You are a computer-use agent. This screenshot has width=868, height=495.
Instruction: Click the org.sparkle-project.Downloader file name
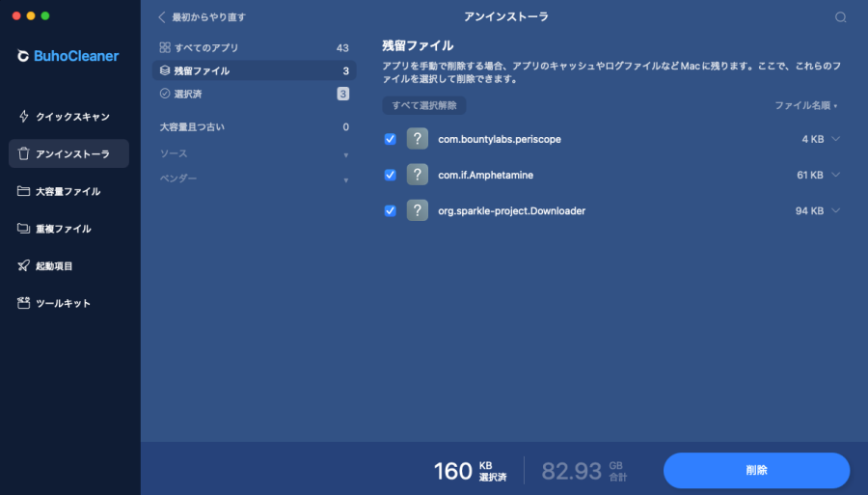(x=511, y=211)
